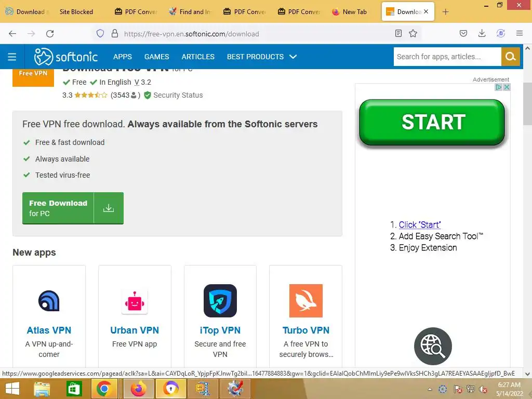Click the download arrow icon on green button
The image size is (532, 399).
109,208
